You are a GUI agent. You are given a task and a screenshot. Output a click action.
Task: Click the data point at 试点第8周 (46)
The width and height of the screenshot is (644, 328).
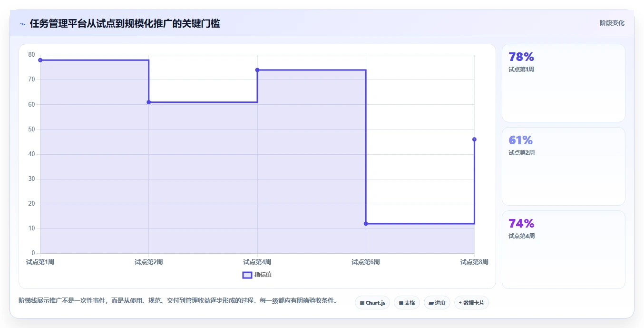click(474, 139)
